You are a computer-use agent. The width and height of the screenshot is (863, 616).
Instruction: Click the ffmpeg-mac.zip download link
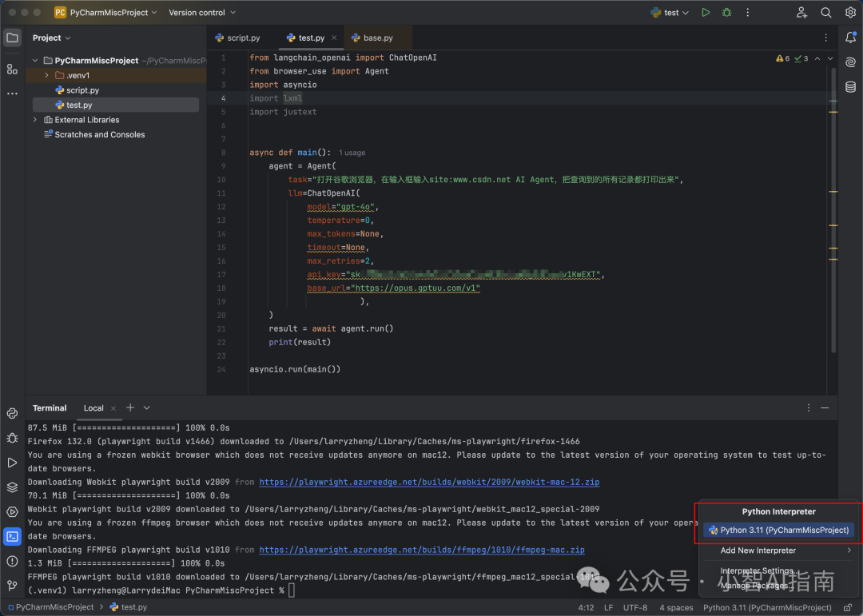(422, 550)
